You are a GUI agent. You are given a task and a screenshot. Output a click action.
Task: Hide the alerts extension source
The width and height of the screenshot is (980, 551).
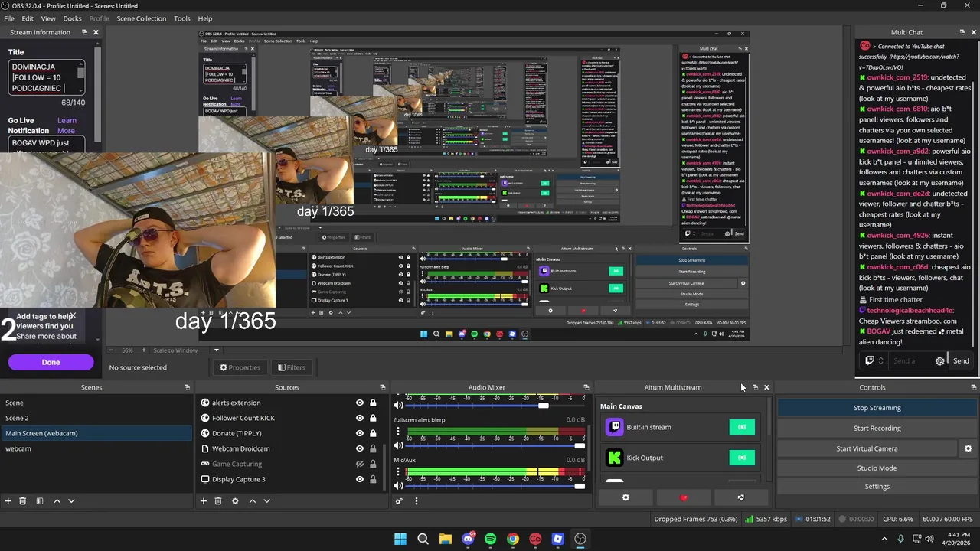[x=360, y=403]
